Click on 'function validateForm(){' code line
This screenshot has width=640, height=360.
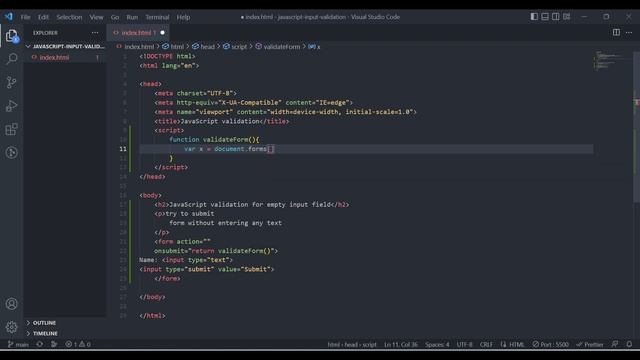[x=214, y=140]
